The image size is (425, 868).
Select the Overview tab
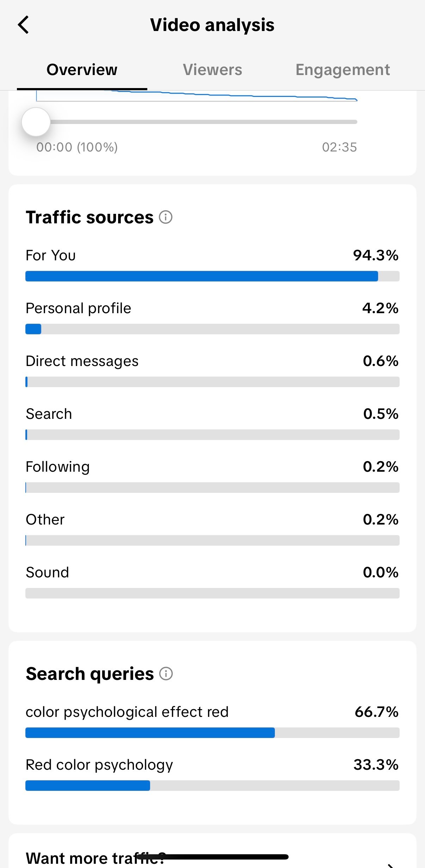click(82, 70)
